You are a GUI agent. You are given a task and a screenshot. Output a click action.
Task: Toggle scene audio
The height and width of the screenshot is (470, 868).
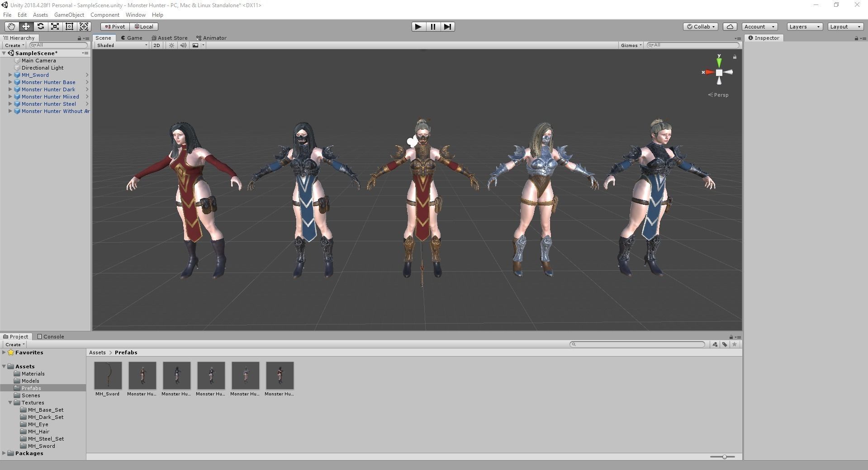tap(183, 45)
